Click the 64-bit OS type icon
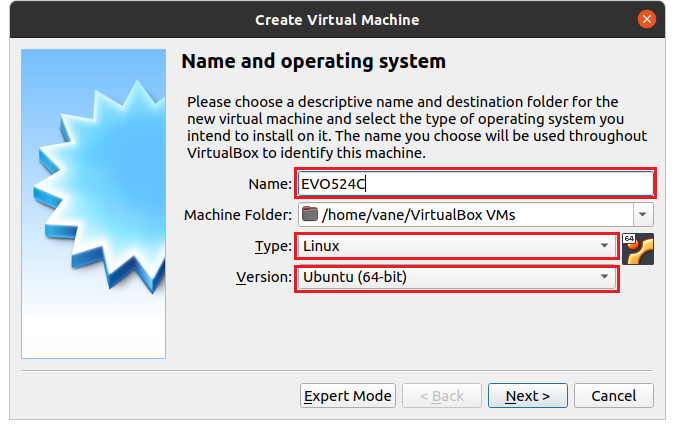Screen dimensions: 675x429 pyautogui.click(x=638, y=249)
